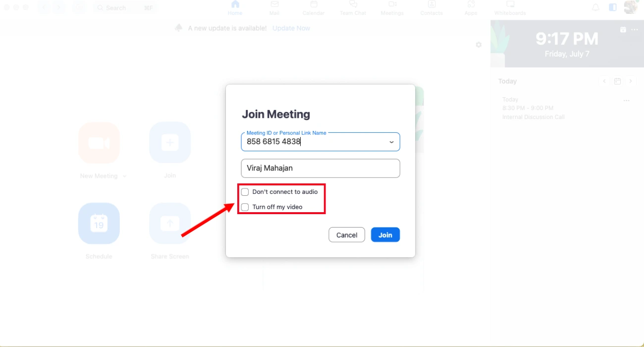Click the Share Screen icon
Image resolution: width=644 pixels, height=347 pixels.
point(170,224)
